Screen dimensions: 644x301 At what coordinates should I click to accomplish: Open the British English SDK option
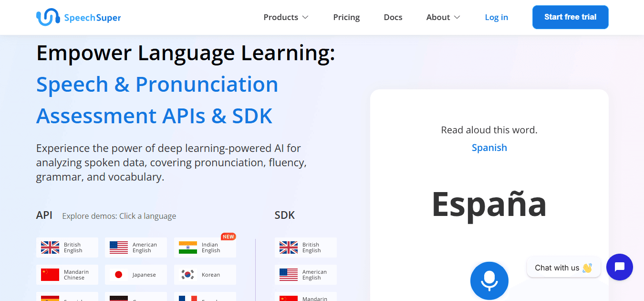pyautogui.click(x=306, y=247)
